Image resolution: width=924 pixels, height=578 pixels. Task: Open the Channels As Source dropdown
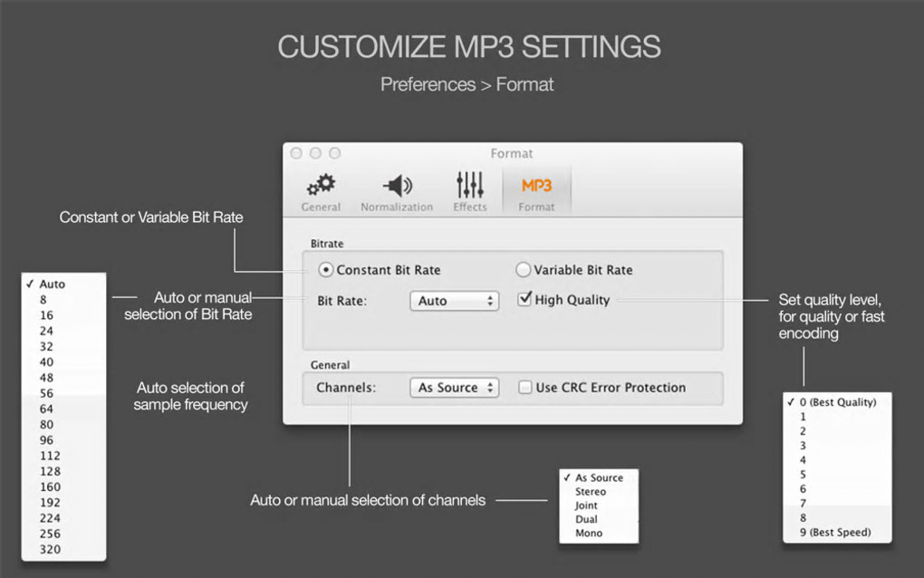click(455, 388)
